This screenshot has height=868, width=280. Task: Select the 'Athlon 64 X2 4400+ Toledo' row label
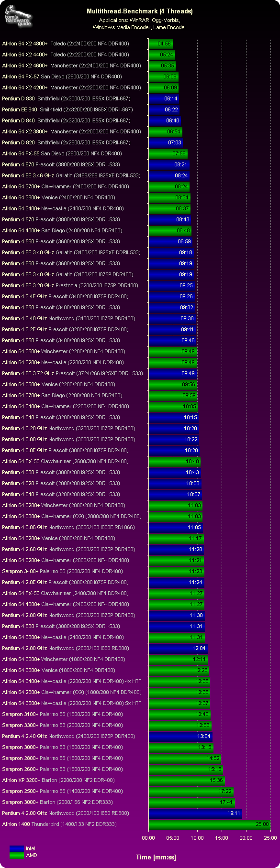(x=66, y=54)
